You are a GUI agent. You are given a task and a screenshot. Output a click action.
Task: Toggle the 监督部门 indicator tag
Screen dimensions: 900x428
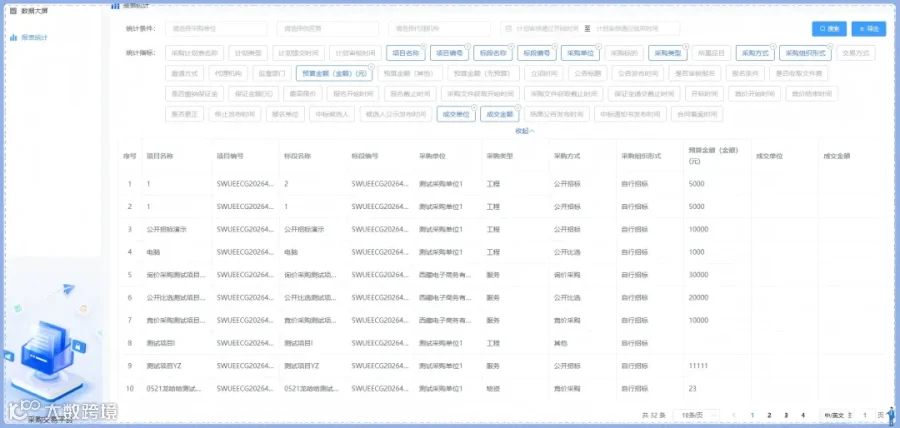click(271, 73)
